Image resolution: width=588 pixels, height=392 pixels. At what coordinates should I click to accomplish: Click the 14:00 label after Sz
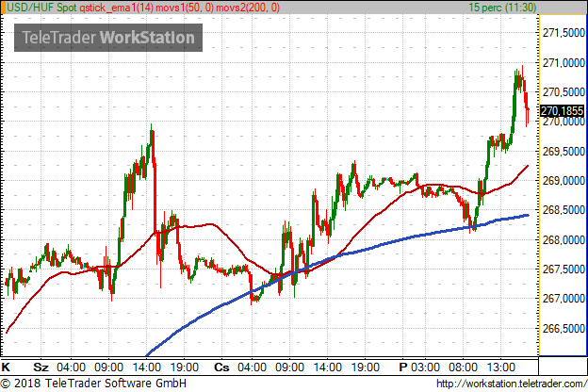[x=146, y=367]
